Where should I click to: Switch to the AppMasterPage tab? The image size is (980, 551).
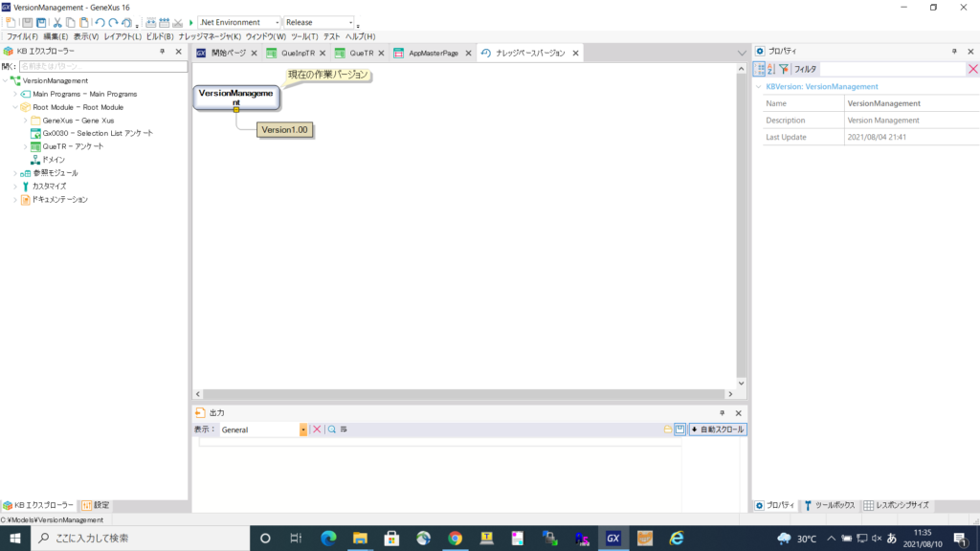[x=434, y=54]
